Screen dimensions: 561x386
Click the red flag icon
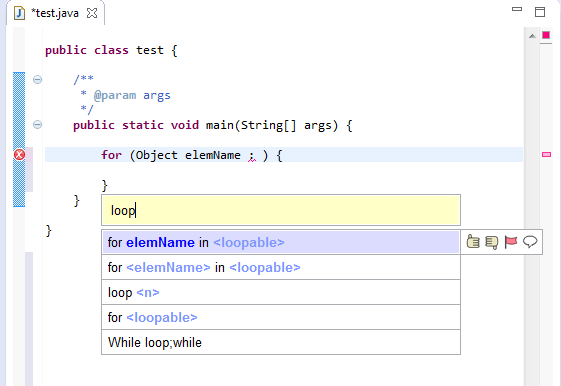(x=511, y=242)
